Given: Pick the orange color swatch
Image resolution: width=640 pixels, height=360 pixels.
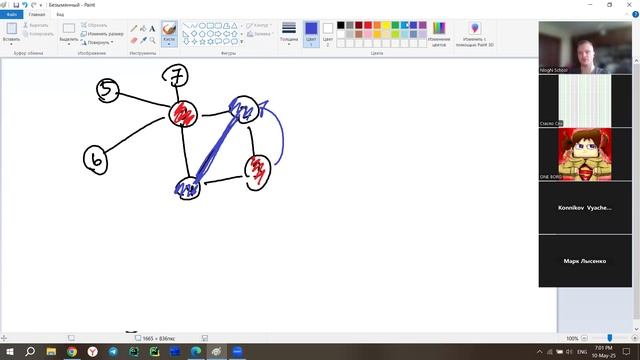Looking at the screenshot, I should (x=377, y=25).
